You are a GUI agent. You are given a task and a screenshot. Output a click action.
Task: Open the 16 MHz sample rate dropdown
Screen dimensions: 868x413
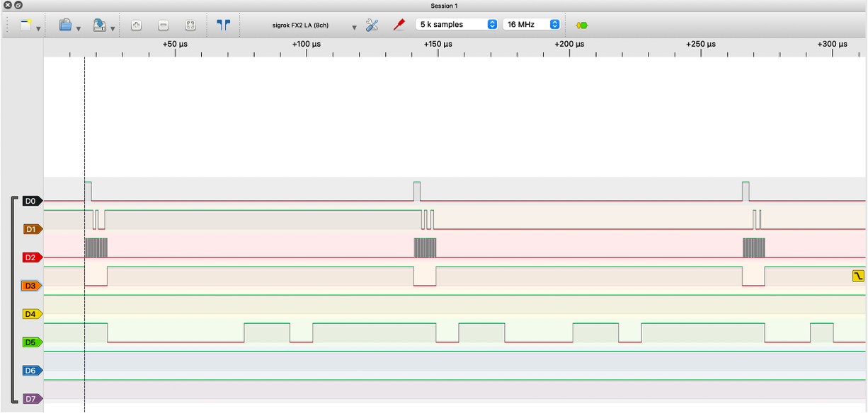(x=532, y=24)
